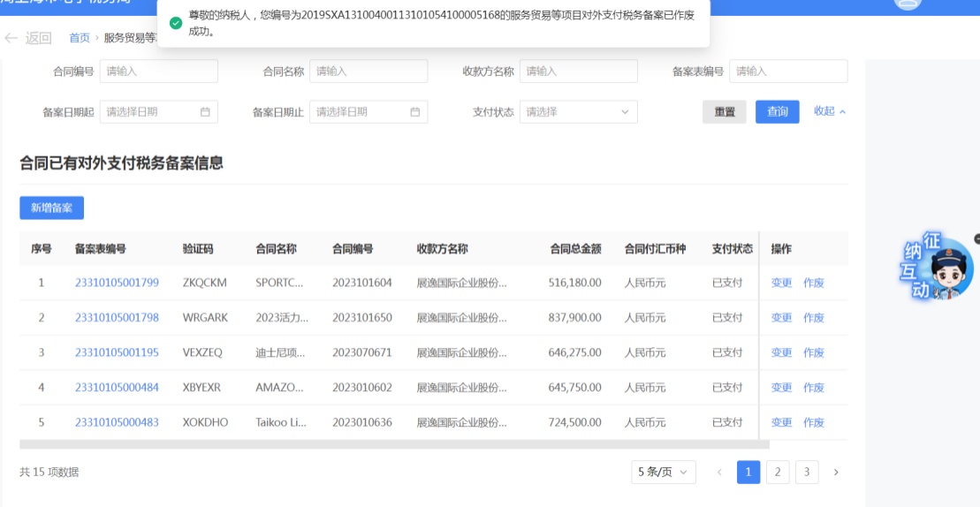This screenshot has height=507, width=980.
Task: Expand the 支付状态 dropdown
Action: [x=578, y=112]
